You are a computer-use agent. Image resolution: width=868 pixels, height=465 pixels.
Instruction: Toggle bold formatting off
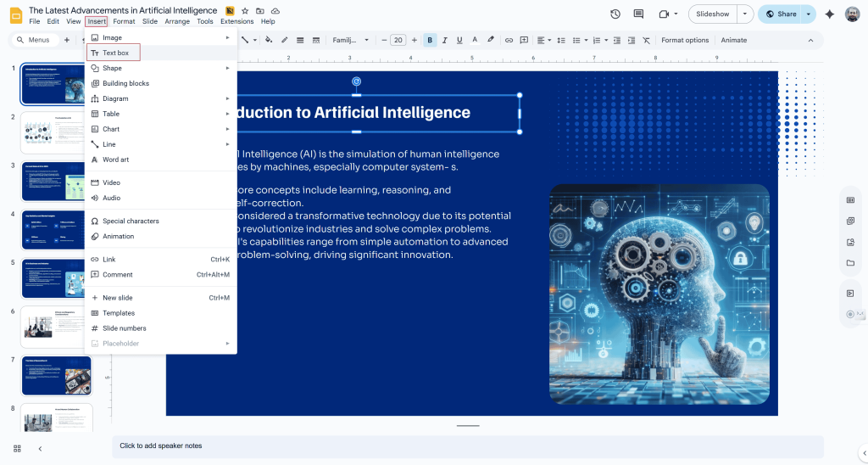coord(430,40)
